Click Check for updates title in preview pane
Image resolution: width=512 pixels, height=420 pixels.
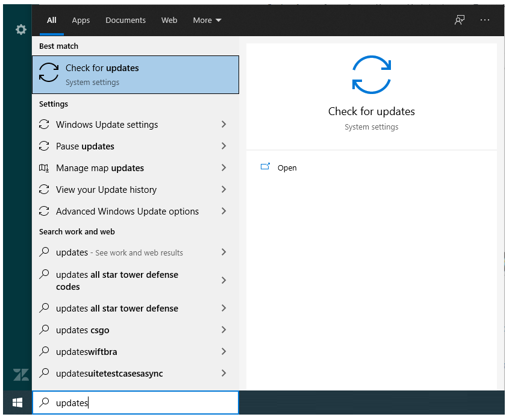point(371,111)
